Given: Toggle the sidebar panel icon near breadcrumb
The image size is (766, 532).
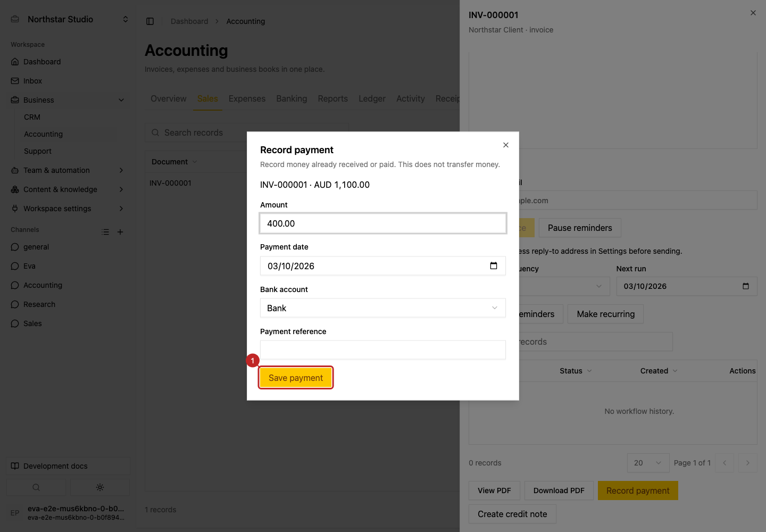Looking at the screenshot, I should 150,21.
